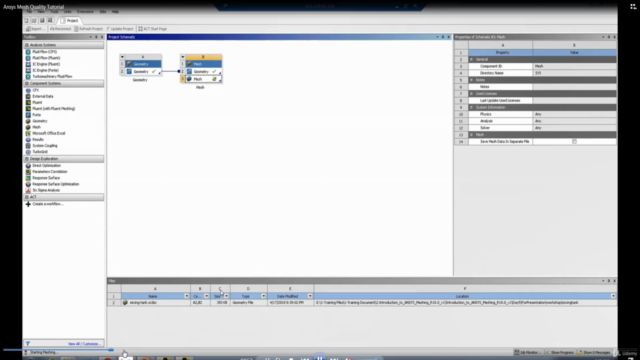Select Mesh cell B3 in schematic
This screenshot has width=640, height=360.
[204, 79]
